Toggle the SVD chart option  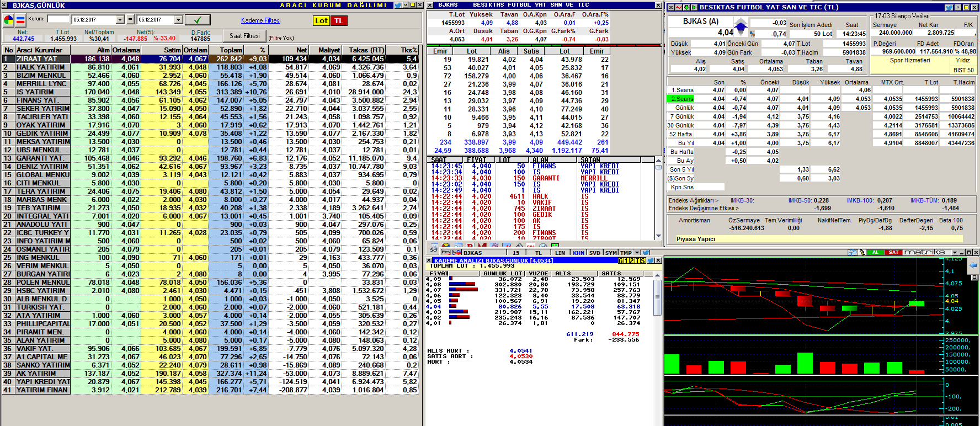point(595,253)
